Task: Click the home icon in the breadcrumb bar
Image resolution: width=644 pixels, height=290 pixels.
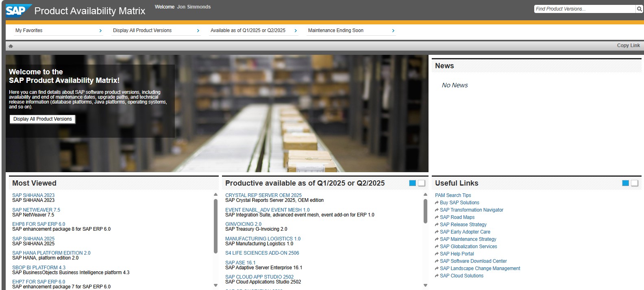Action: pyautogui.click(x=11, y=46)
